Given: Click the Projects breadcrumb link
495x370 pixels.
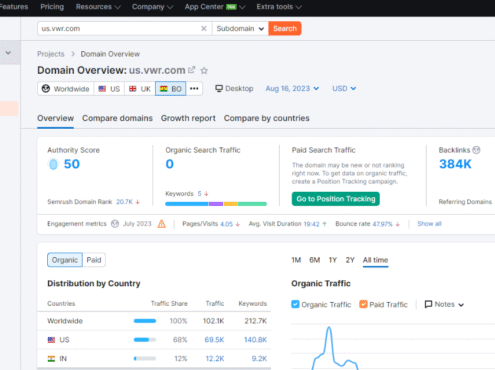Looking at the screenshot, I should coord(51,54).
